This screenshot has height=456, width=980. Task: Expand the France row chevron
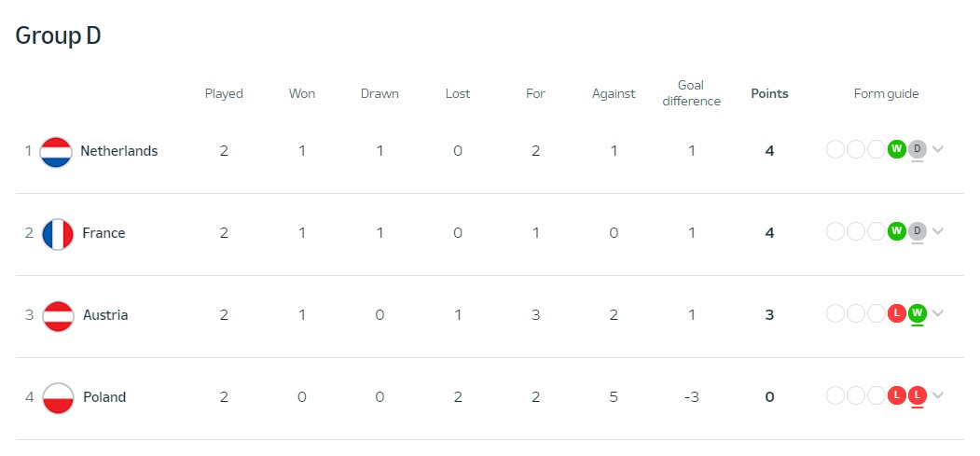tap(937, 231)
